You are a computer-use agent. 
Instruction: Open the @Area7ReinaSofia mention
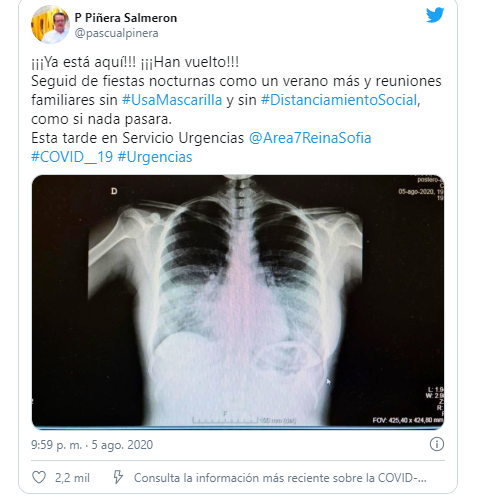[310, 138]
